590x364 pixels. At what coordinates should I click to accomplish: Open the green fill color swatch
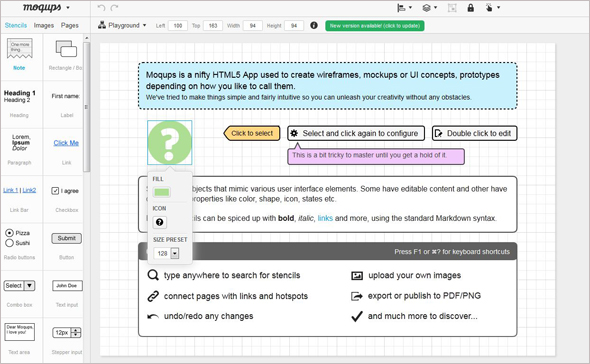[161, 192]
